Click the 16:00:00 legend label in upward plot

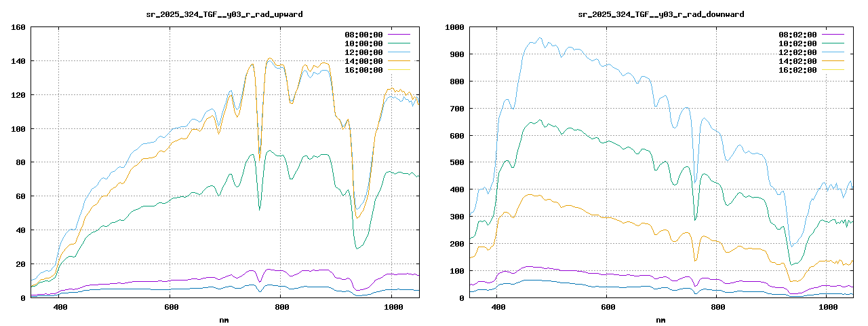[x=363, y=70]
